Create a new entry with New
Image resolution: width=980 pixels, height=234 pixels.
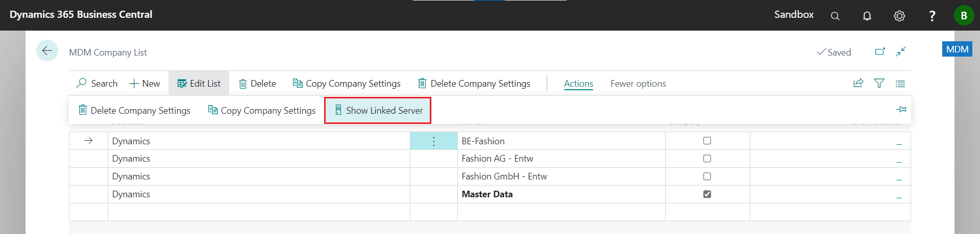click(x=144, y=84)
